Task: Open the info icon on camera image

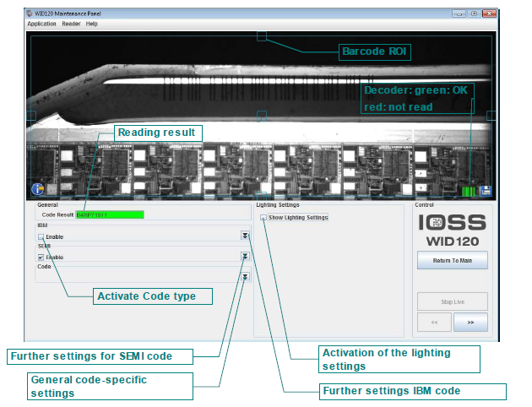Action: click(38, 189)
